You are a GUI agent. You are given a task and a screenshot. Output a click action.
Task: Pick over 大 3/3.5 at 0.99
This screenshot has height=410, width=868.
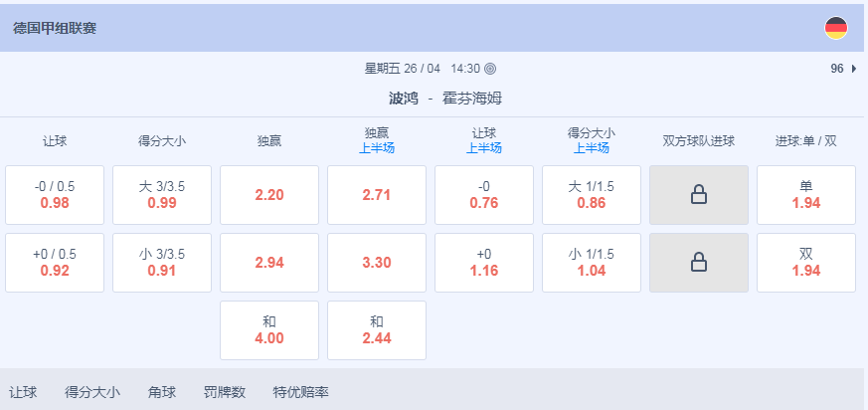(162, 195)
